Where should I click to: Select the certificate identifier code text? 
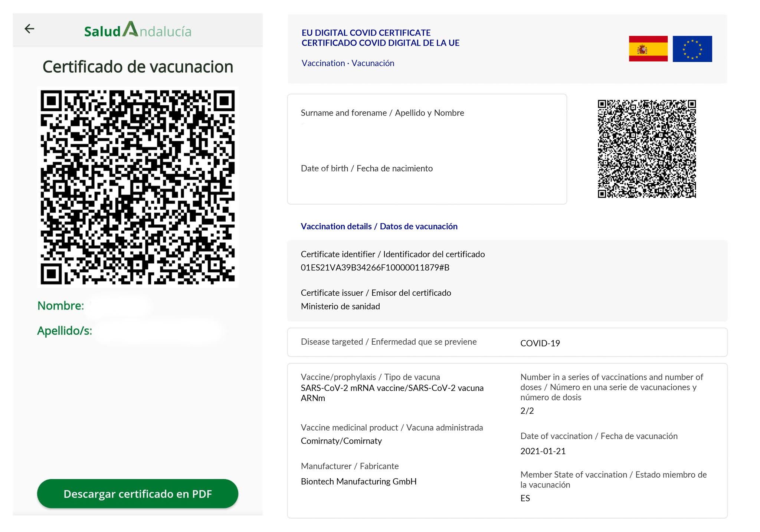point(375,267)
